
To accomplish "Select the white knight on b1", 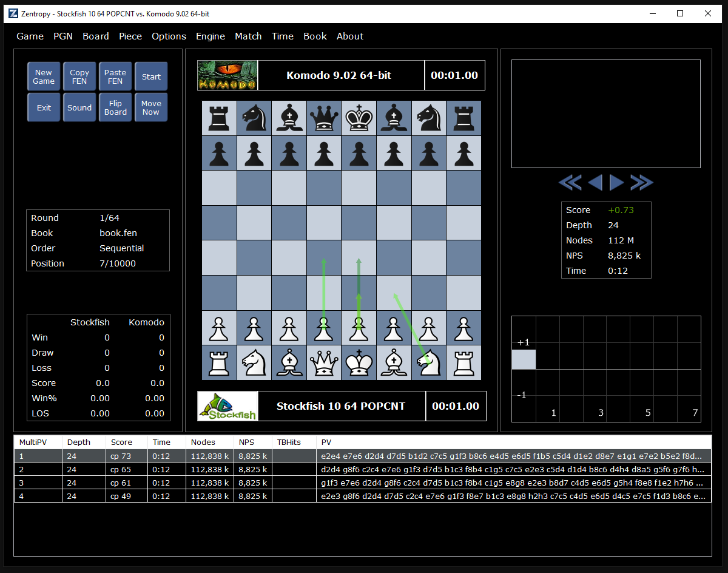I will (x=254, y=363).
